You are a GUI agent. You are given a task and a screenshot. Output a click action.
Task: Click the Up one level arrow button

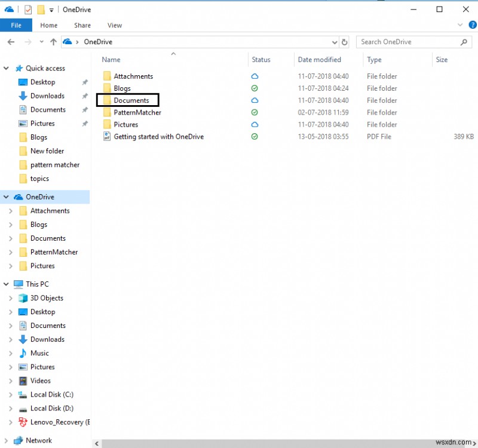coord(55,42)
